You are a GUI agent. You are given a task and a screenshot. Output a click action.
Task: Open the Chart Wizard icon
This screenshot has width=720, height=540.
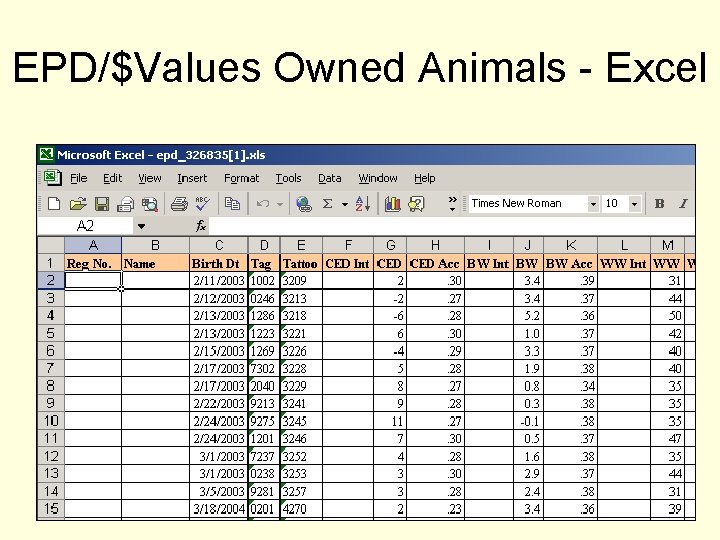(x=392, y=203)
